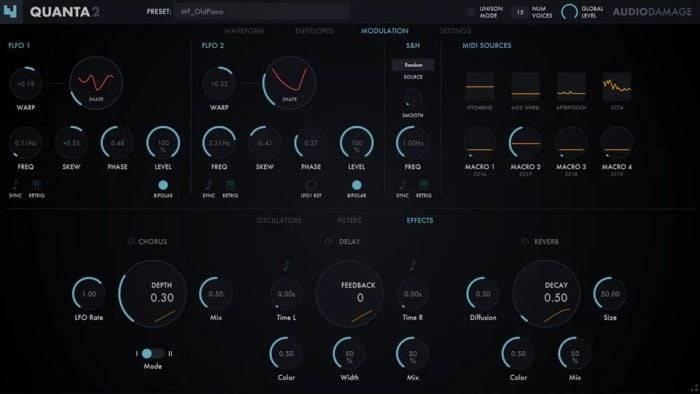Select the Pitchbend MIDI source
This screenshot has height=394, width=700.
(480, 87)
